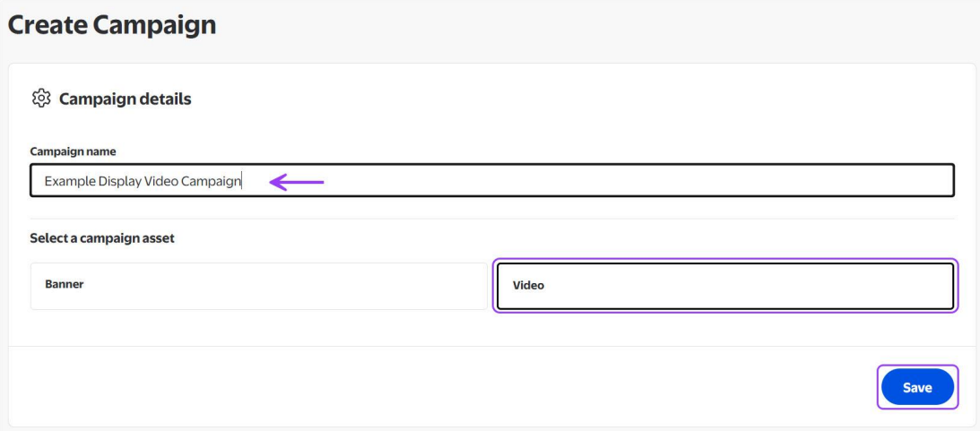This screenshot has width=980, height=431.
Task: Click the word "Campaign" inside the name field
Action: (211, 182)
